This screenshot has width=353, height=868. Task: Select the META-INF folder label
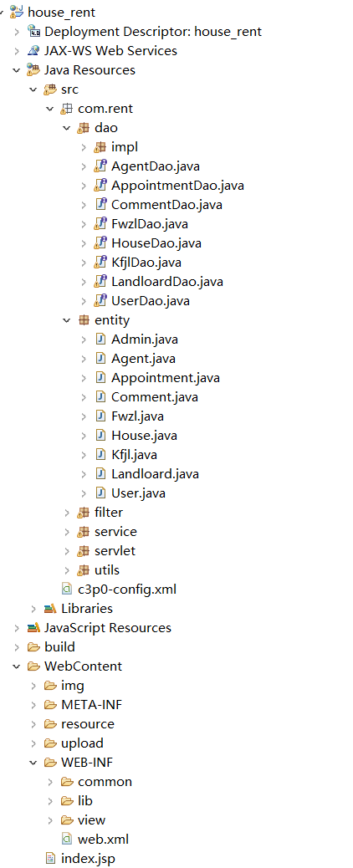[x=91, y=705]
